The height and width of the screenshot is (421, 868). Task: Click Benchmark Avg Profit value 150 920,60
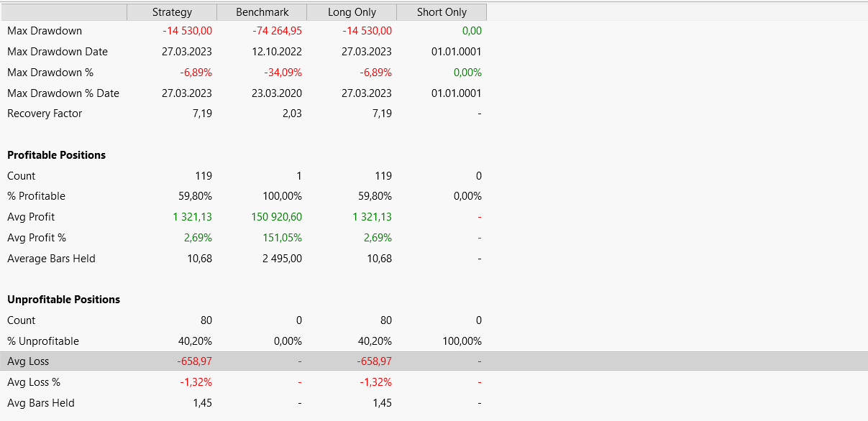[277, 217]
